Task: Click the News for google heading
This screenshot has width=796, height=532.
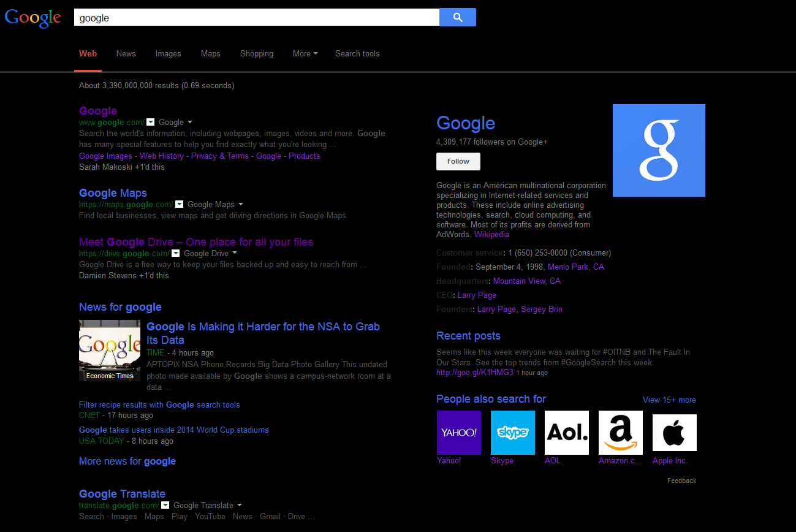Action: tap(120, 307)
